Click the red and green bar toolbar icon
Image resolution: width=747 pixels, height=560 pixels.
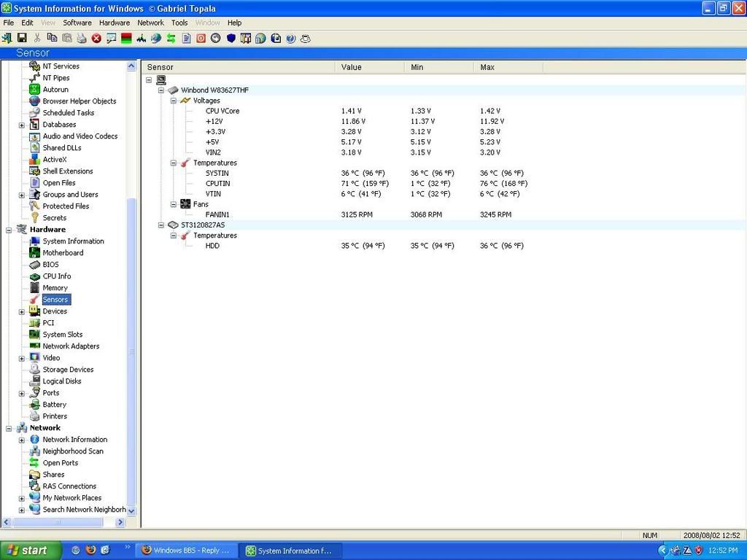tap(126, 39)
